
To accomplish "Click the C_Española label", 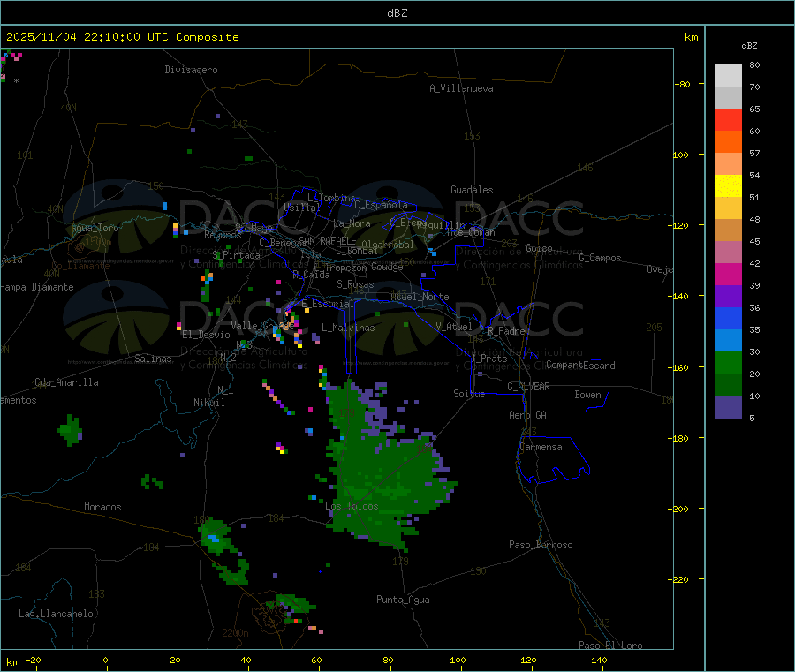I will [x=381, y=205].
